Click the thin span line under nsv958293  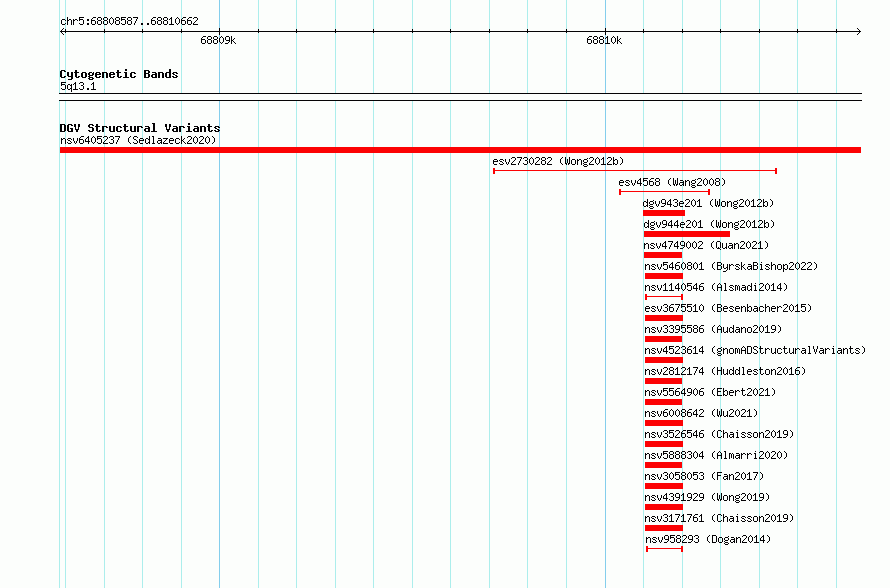click(664, 549)
